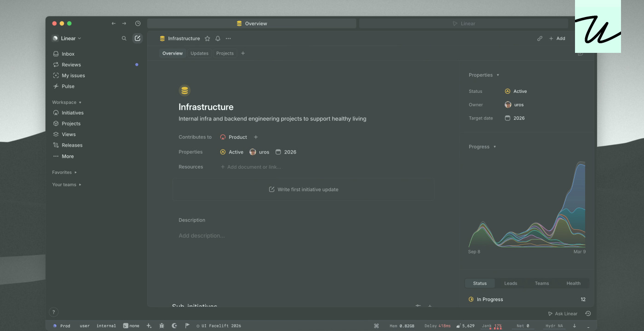644x331 pixels.
Task: Change Status in the Properties panel
Action: click(x=516, y=91)
